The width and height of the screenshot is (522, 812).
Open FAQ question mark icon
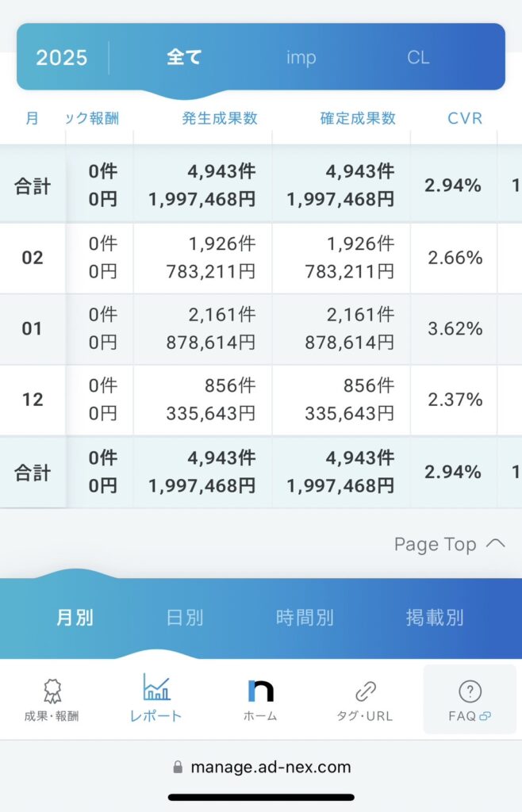tap(470, 691)
